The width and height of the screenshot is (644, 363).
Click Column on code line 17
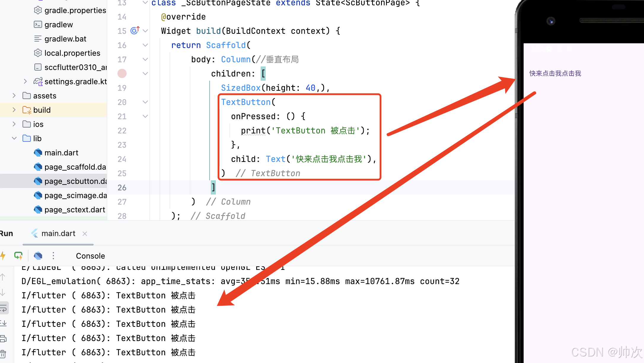[236, 59]
